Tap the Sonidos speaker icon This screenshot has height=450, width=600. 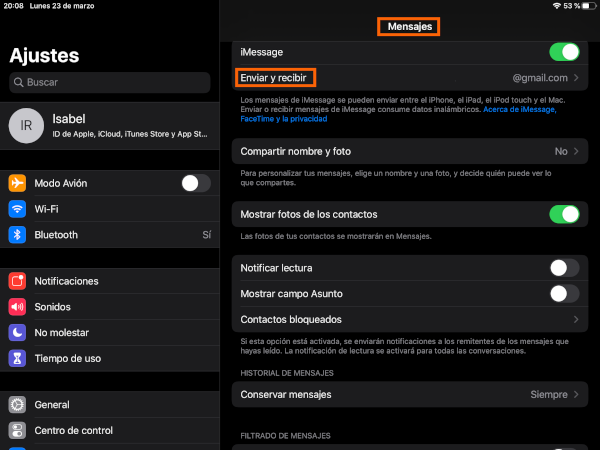17,307
